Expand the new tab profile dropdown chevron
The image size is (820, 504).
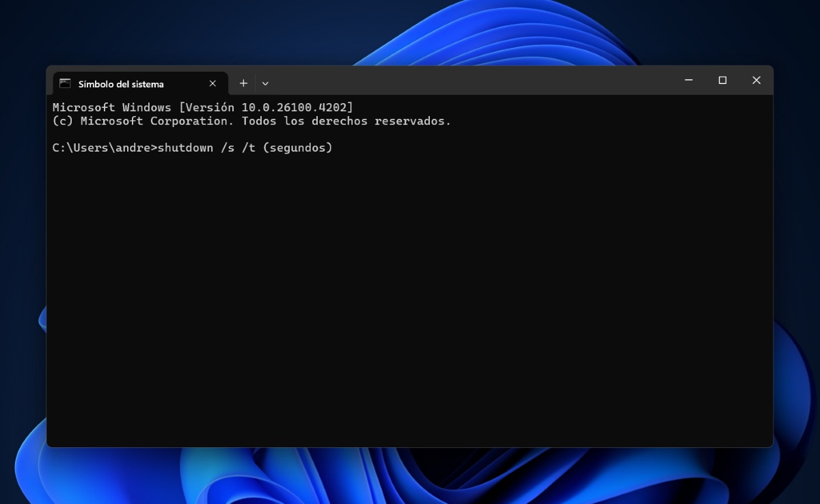(x=265, y=83)
